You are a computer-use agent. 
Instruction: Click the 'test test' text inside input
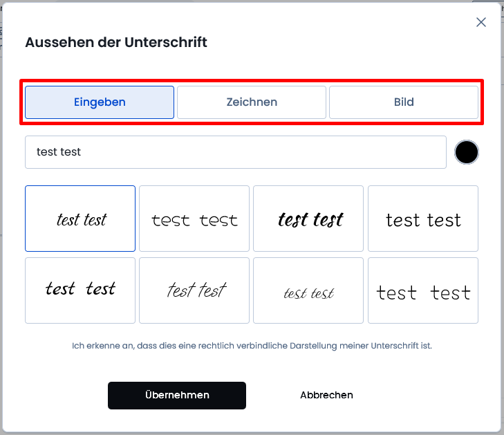click(59, 151)
